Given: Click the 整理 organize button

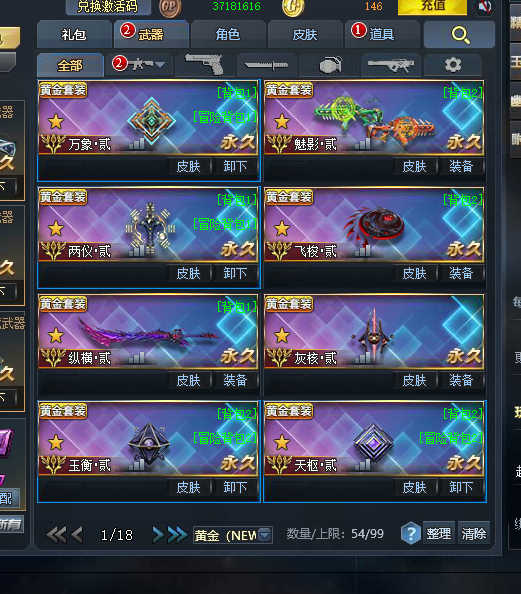Looking at the screenshot, I should [x=438, y=533].
